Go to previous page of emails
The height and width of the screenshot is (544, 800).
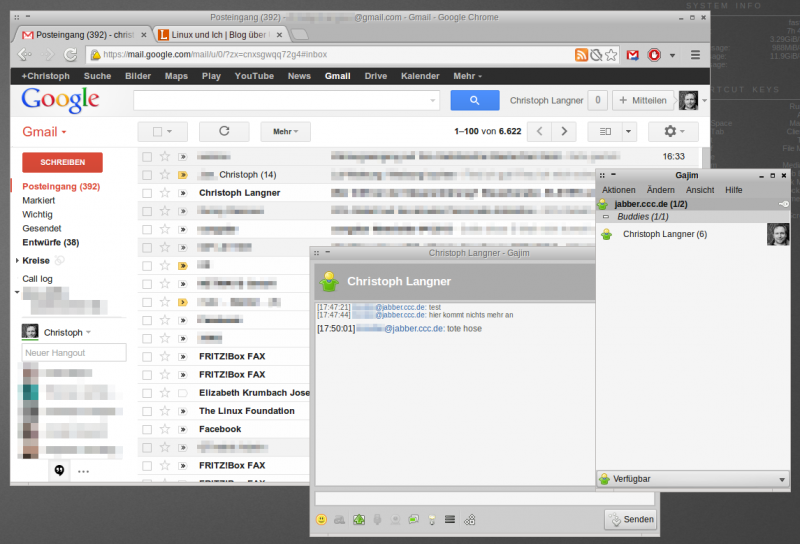click(x=539, y=131)
